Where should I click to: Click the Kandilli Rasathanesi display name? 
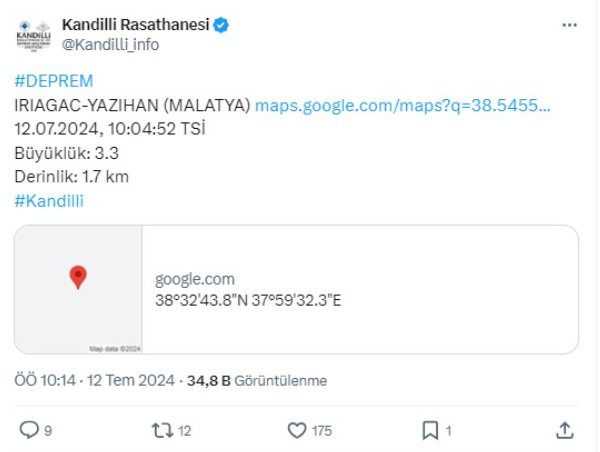coord(136,24)
